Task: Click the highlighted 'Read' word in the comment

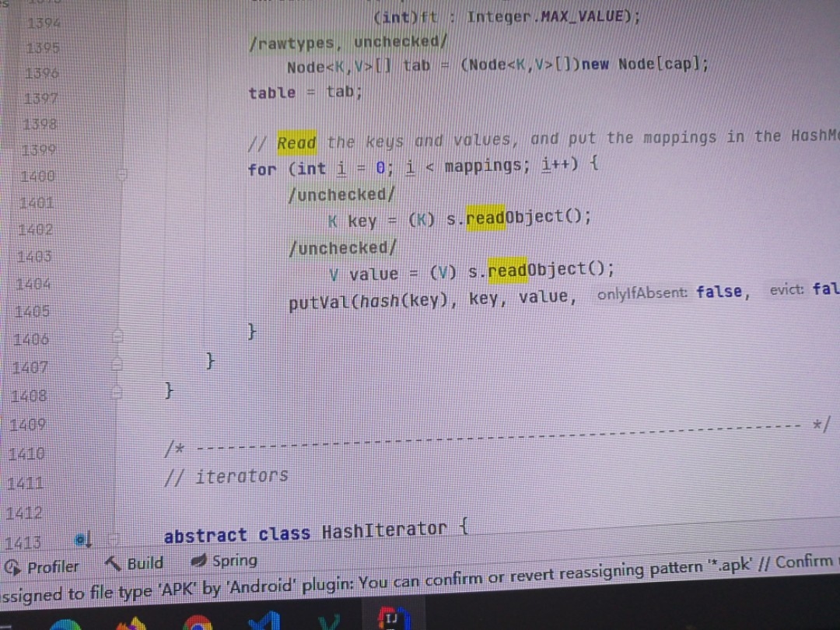Action: (296, 142)
